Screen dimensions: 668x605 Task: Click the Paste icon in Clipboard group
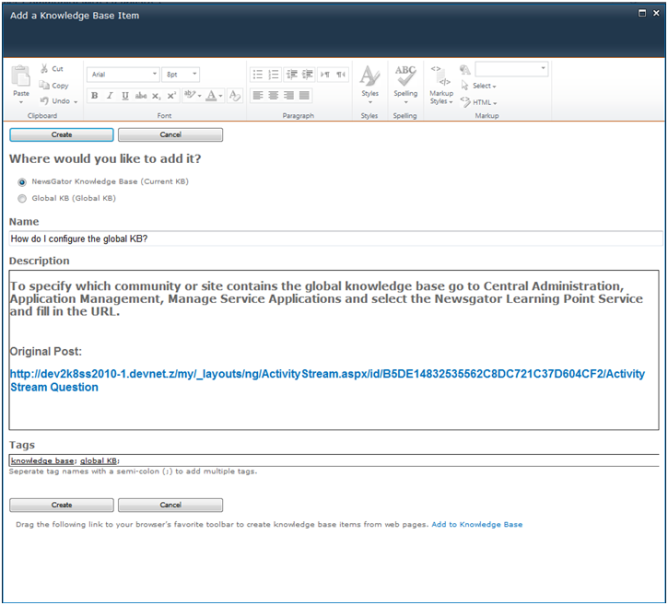pyautogui.click(x=21, y=79)
